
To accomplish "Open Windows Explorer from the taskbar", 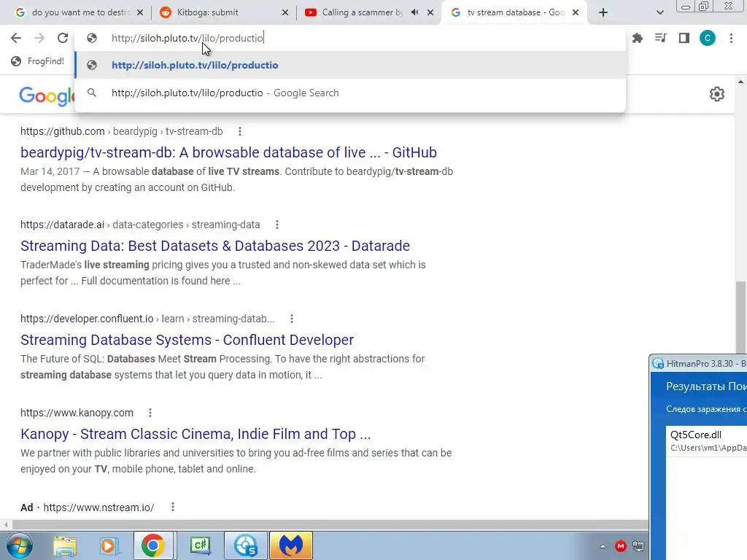I will [65, 545].
